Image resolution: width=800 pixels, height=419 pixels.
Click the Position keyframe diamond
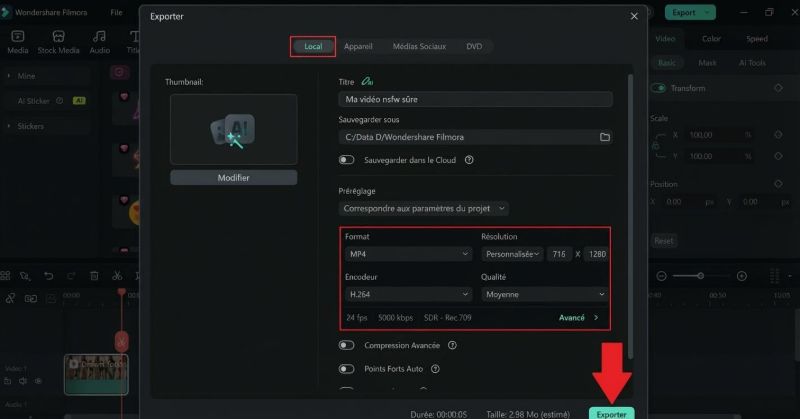pos(778,184)
